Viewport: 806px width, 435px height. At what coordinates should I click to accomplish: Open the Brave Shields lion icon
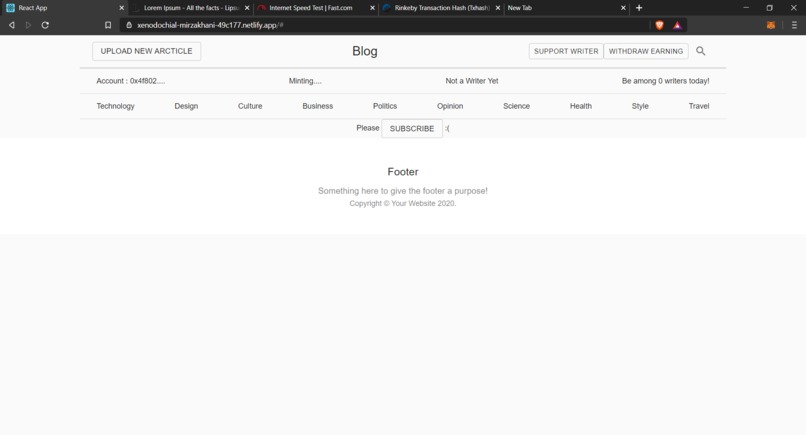coord(660,25)
